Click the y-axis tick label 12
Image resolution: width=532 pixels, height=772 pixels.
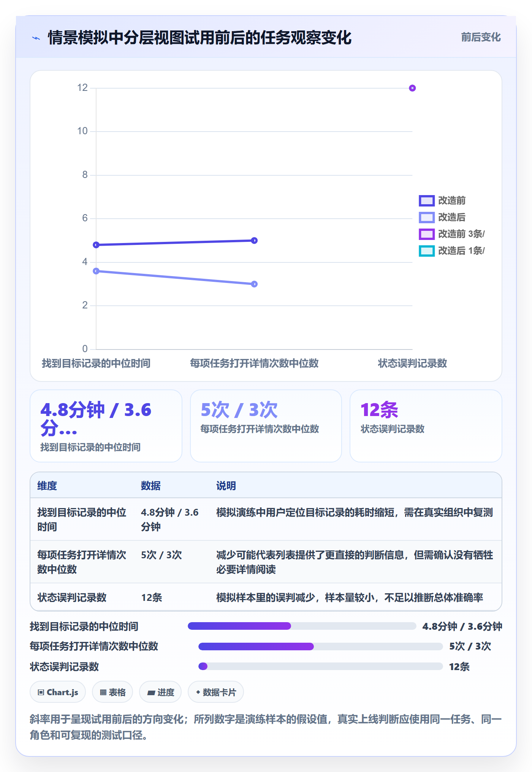click(82, 88)
